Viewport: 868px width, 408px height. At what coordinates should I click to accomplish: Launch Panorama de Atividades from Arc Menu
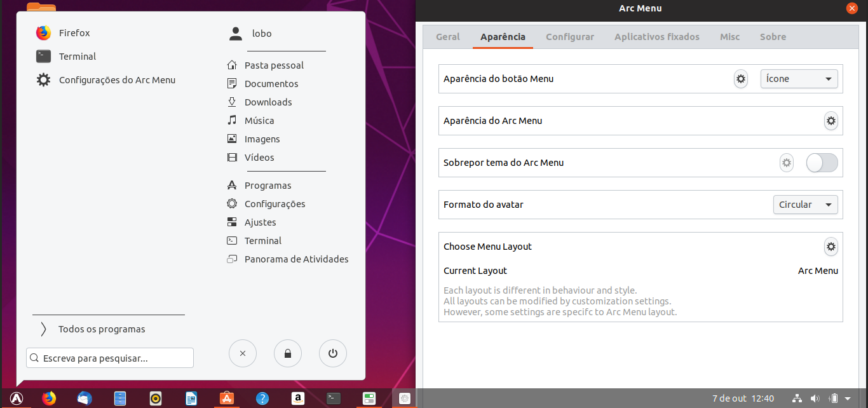coord(297,259)
